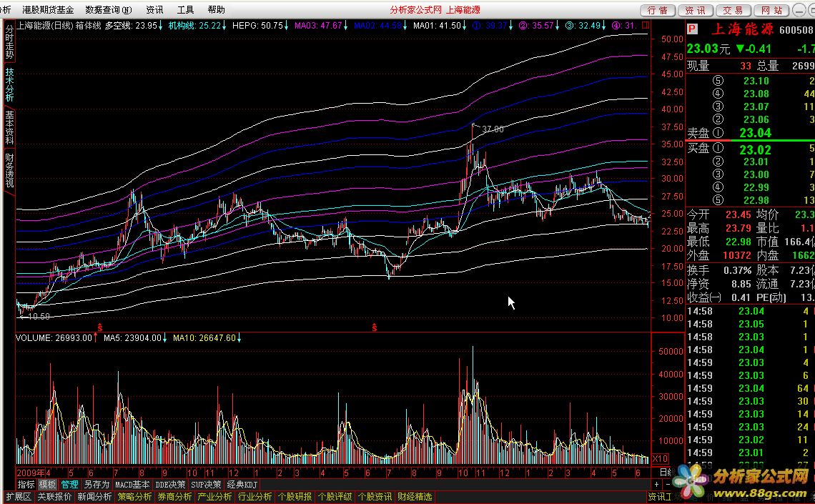The height and width of the screenshot is (504, 815).
Task: Open the 产业分析 bottom tab
Action: [214, 497]
